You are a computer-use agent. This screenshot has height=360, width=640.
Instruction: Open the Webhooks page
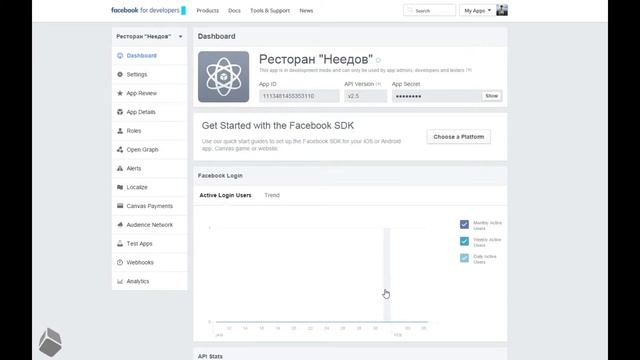pyautogui.click(x=140, y=262)
